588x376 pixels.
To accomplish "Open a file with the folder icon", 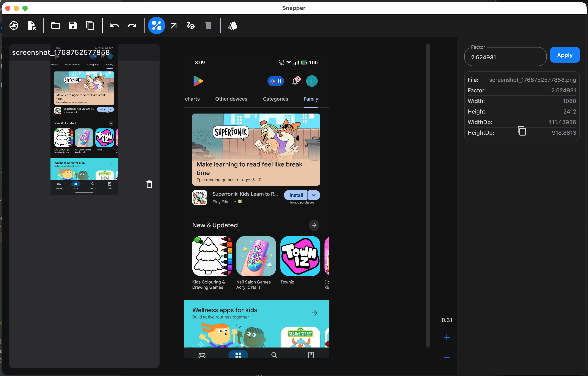I will point(56,25).
